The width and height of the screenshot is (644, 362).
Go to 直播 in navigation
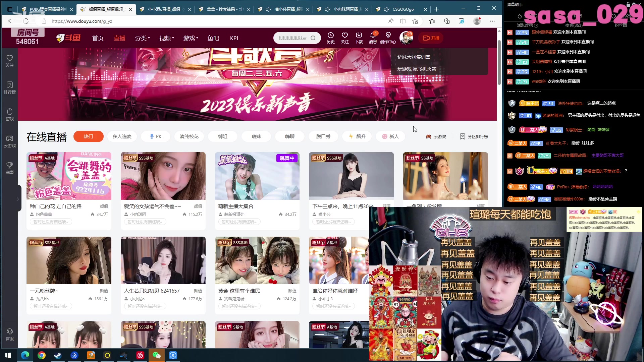[x=119, y=38]
